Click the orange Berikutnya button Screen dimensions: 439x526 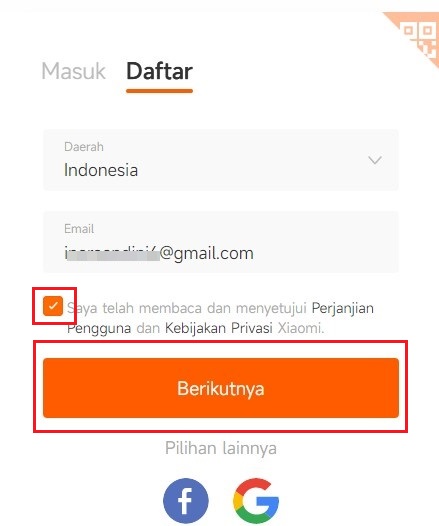click(221, 388)
